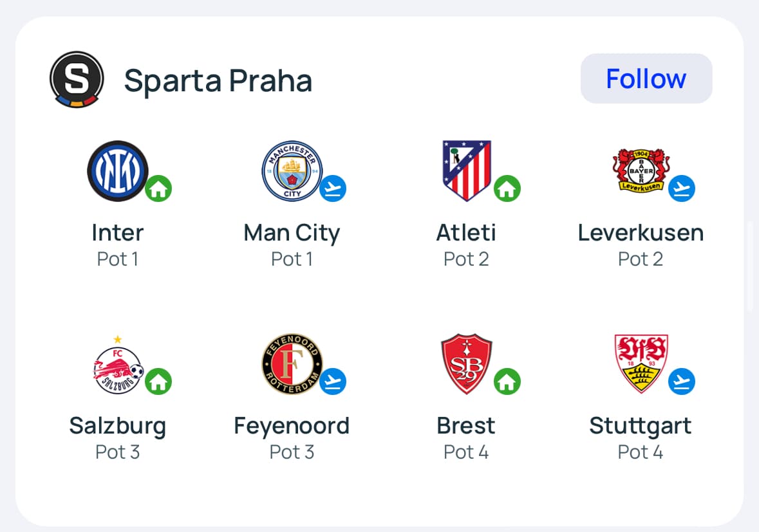This screenshot has width=759, height=532.
Task: Follow Sparta Praha
Action: coord(646,78)
